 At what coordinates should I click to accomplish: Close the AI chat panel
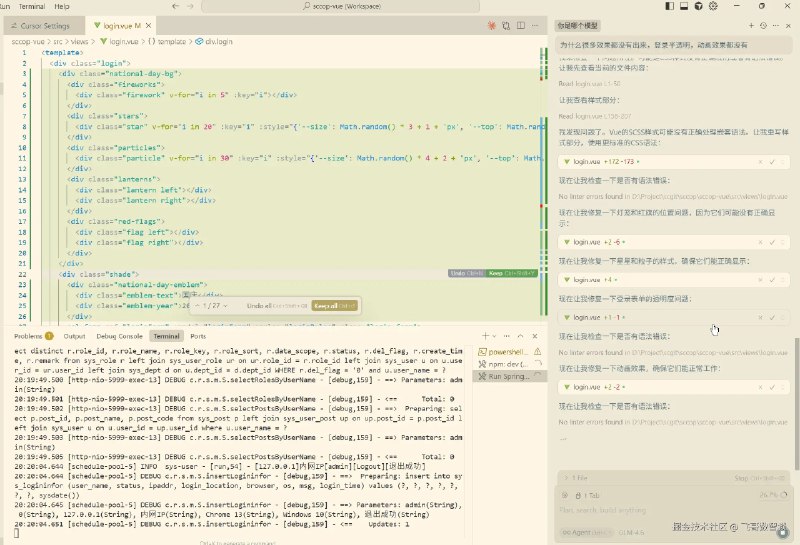pyautogui.click(x=788, y=24)
